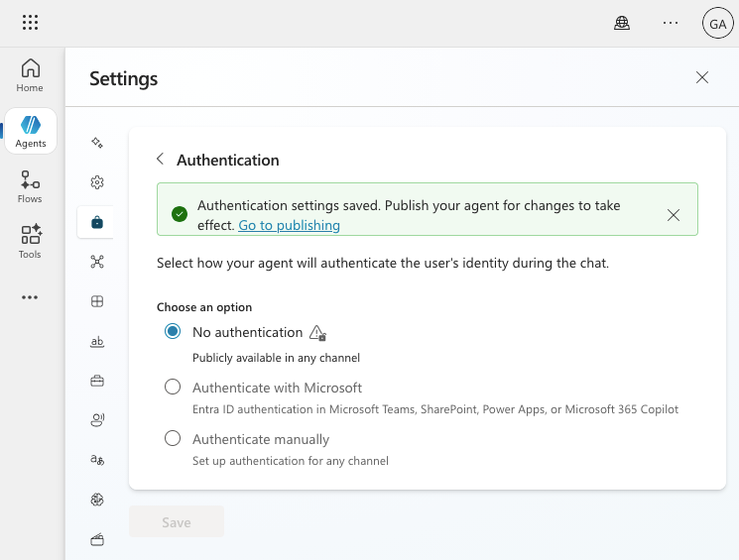Viewport: 739px width, 560px height.
Task: Open the connection nodes settings icon
Action: pyautogui.click(x=97, y=262)
